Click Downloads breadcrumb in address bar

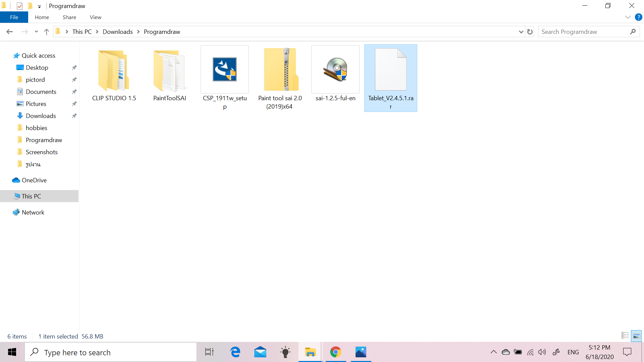click(x=118, y=32)
